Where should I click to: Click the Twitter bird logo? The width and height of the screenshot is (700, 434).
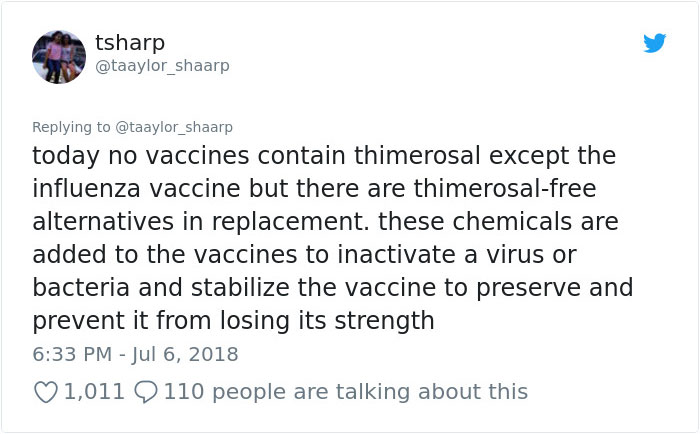(x=654, y=44)
